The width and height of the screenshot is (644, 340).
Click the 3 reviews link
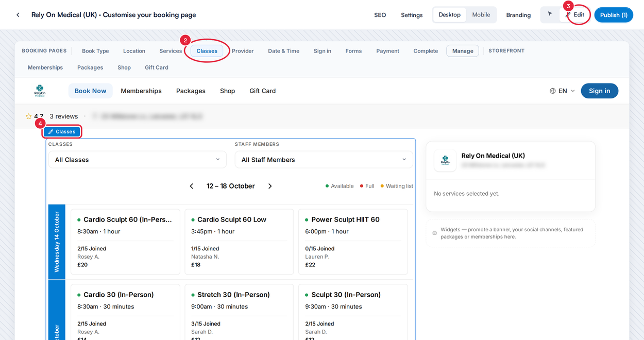pos(64,116)
